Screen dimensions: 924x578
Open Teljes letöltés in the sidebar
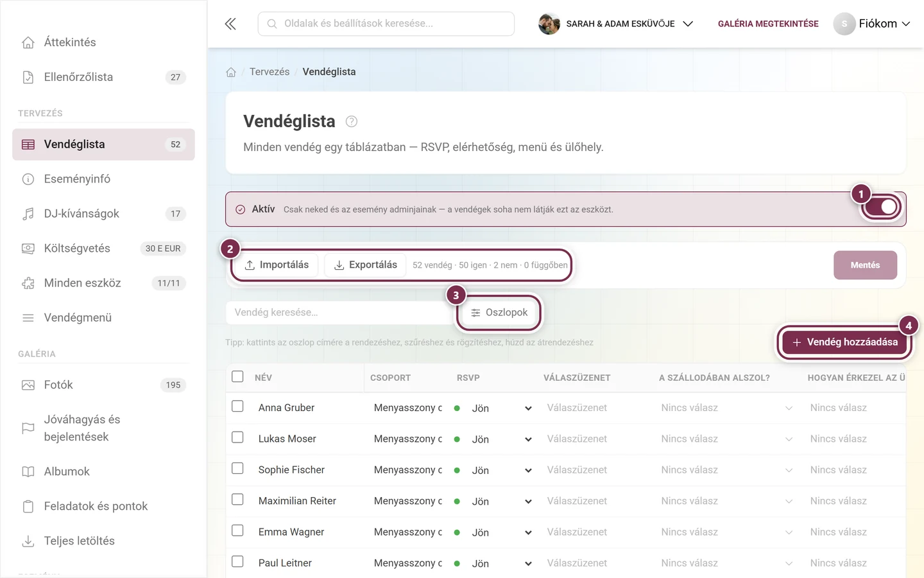pos(103,541)
